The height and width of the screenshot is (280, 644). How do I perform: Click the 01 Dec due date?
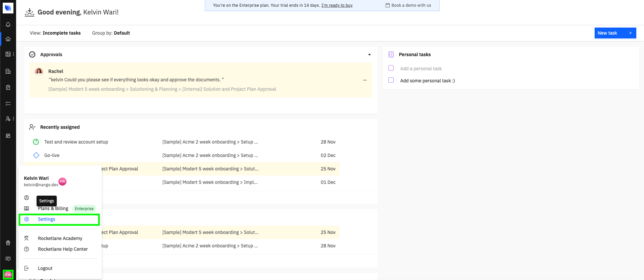tap(328, 182)
